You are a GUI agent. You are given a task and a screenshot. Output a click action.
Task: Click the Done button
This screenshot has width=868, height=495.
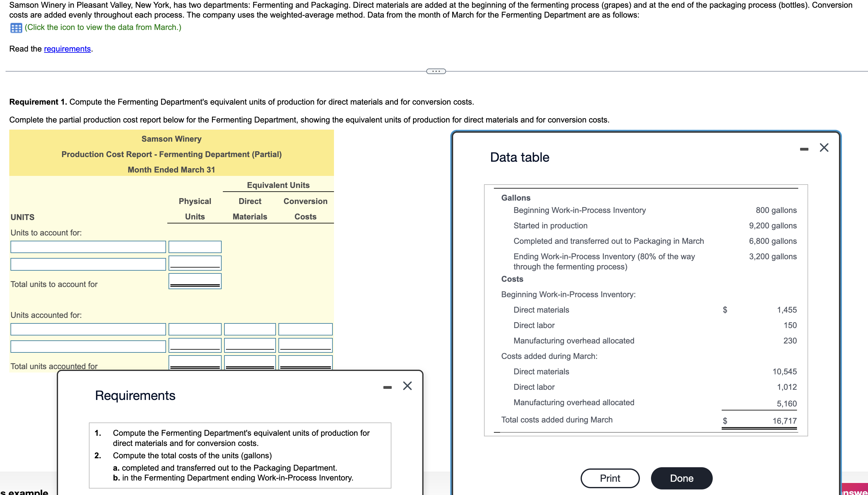click(681, 478)
